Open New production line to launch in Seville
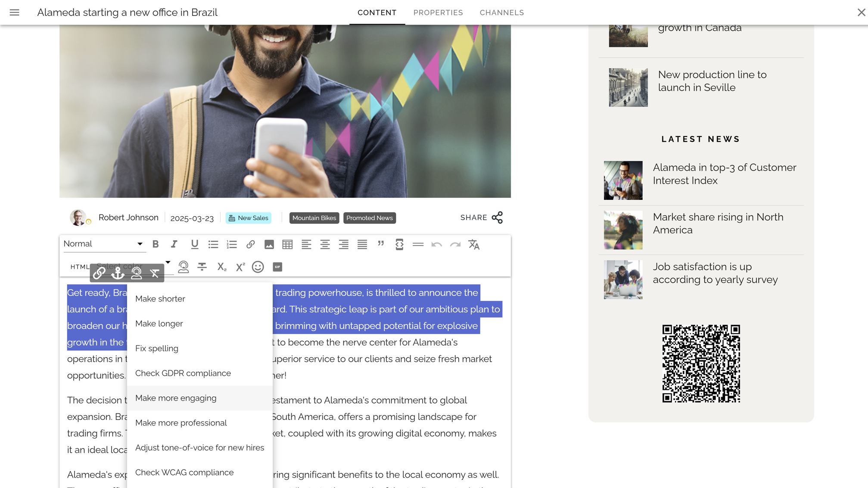The image size is (868, 488). 712,81
